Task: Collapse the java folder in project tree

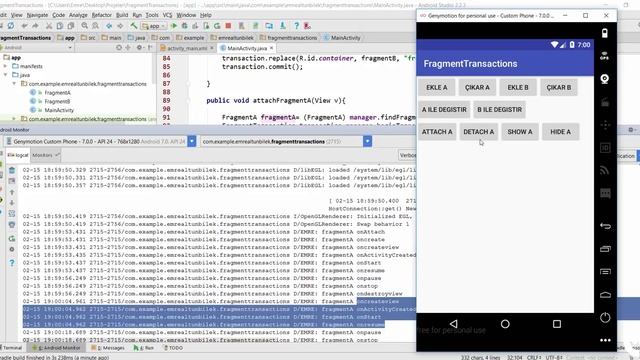Action: tap(6, 75)
